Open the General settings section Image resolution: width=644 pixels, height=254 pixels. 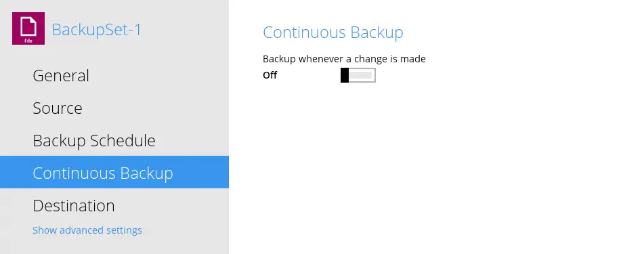click(61, 76)
